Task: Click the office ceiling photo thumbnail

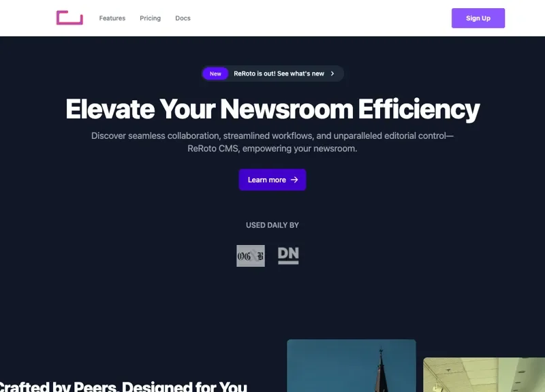Action: click(484, 374)
